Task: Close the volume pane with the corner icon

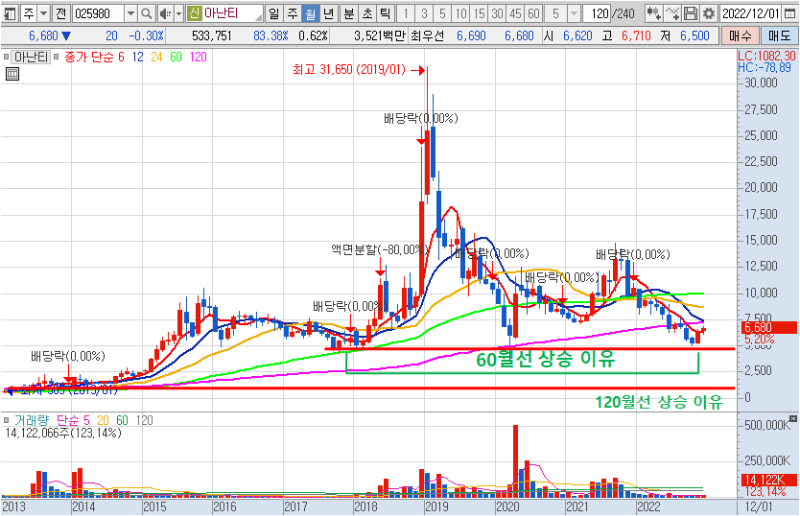Action: coord(792,419)
